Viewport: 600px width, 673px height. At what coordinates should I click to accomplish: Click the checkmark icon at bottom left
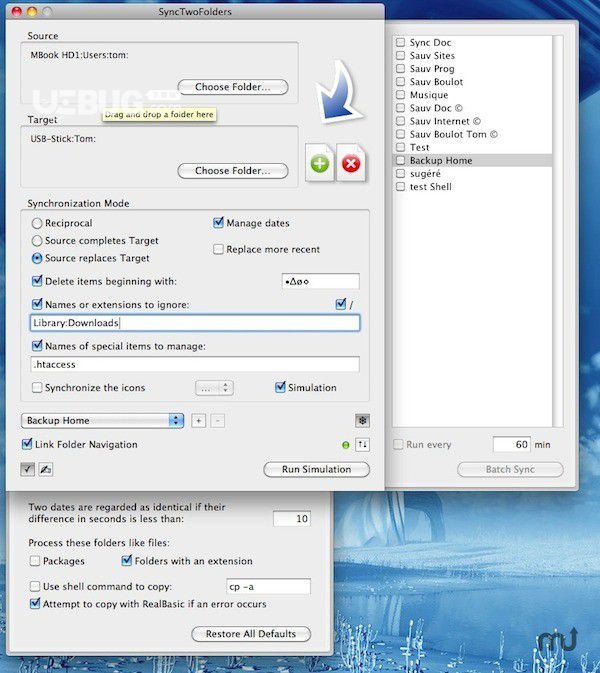[27, 469]
